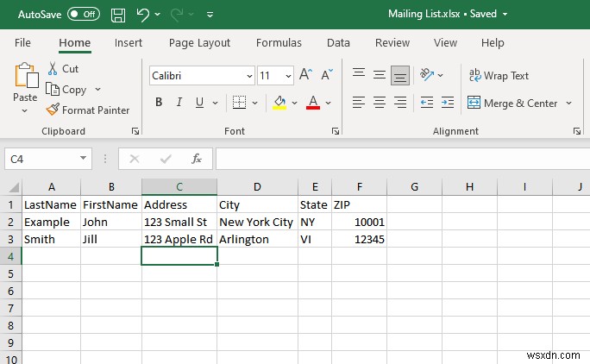Toggle Wrap Text

(499, 76)
